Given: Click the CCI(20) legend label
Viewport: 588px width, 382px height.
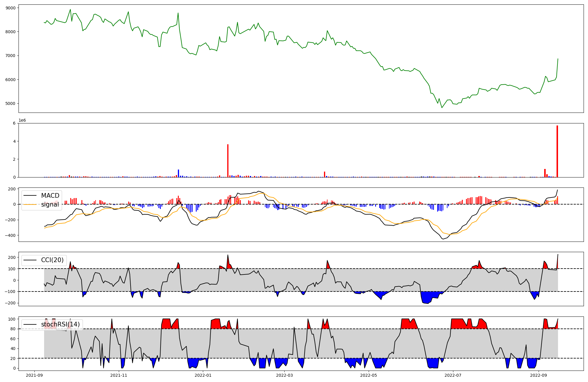Looking at the screenshot, I should pyautogui.click(x=52, y=260).
